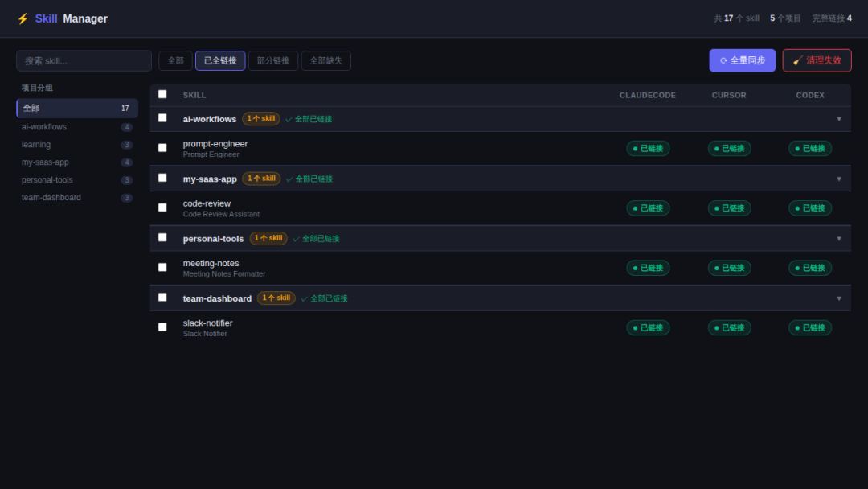Click meeting-notes Codex 已链接 status badge

(x=809, y=268)
